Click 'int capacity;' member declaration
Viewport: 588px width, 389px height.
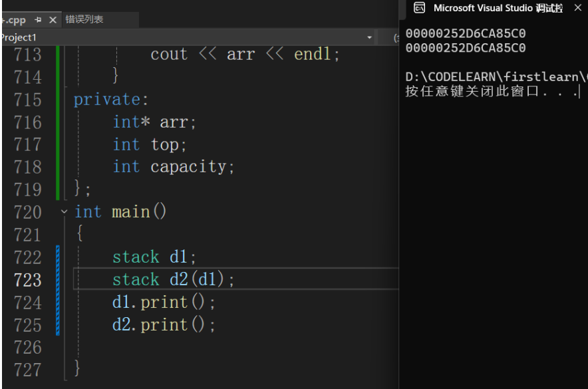pyautogui.click(x=174, y=167)
